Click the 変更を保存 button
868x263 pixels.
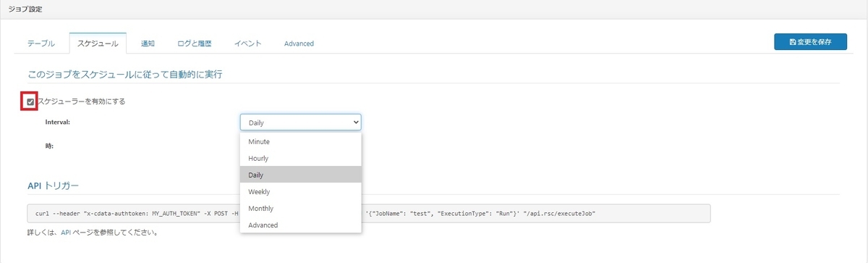(x=810, y=42)
